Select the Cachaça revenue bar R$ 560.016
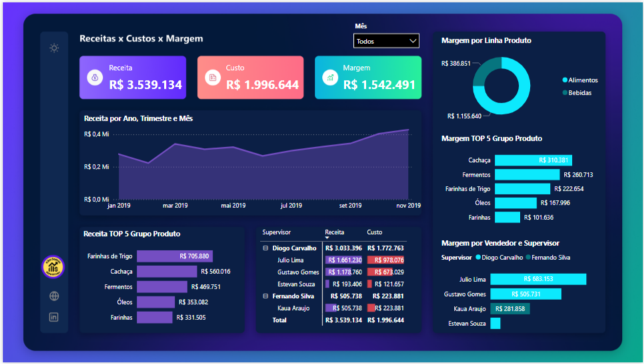644x364 pixels. pos(167,271)
